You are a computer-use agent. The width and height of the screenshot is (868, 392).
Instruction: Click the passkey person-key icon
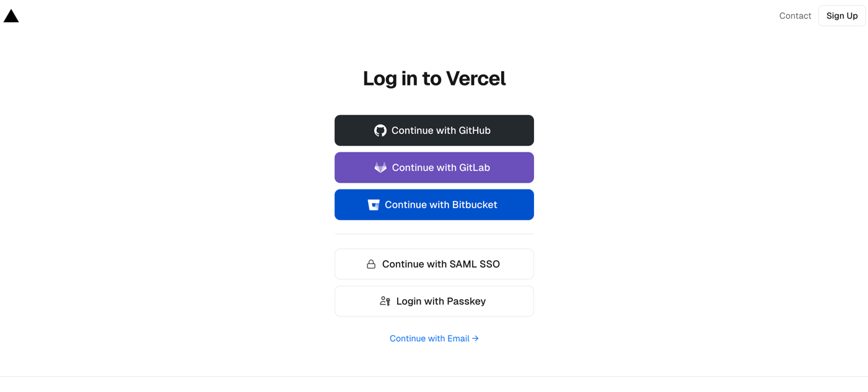pyautogui.click(x=385, y=302)
